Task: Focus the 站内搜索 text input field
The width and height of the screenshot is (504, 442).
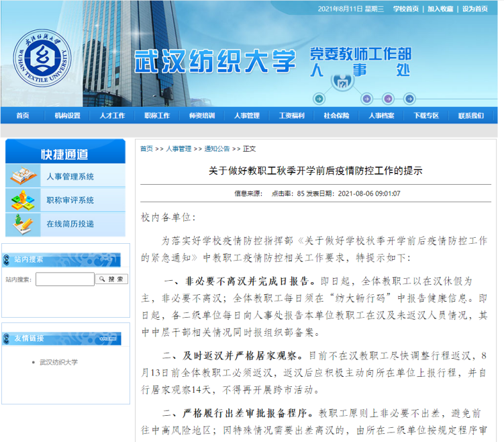Action: [x=65, y=279]
